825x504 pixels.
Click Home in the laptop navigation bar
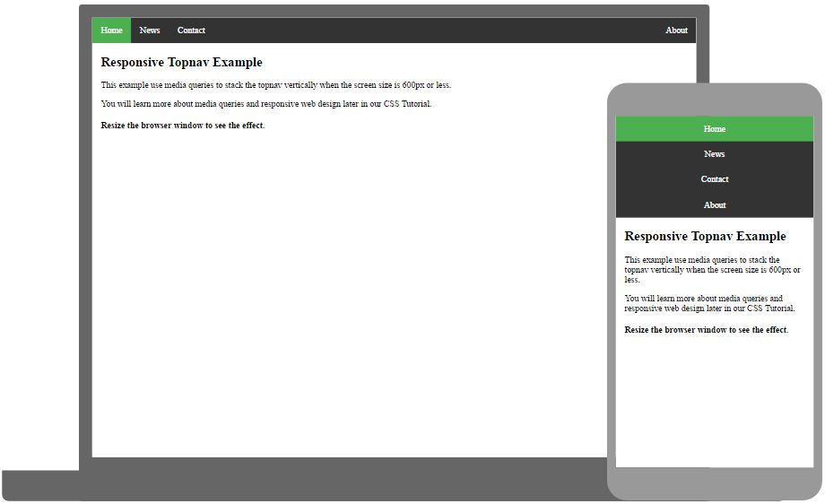[x=111, y=30]
